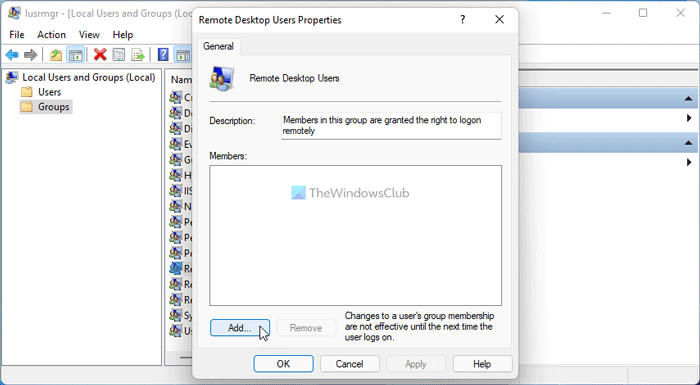Viewport: 700px width, 385px height.
Task: Click the grayed Apply button
Action: point(416,364)
